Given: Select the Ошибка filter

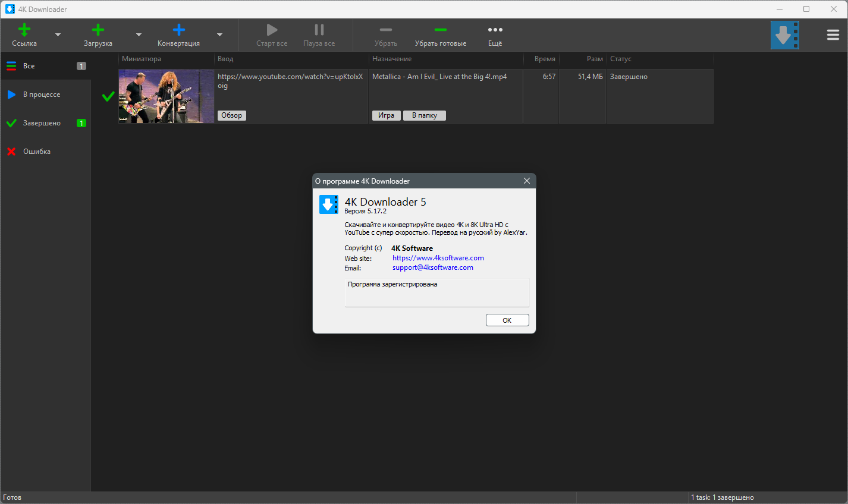Looking at the screenshot, I should pyautogui.click(x=46, y=152).
